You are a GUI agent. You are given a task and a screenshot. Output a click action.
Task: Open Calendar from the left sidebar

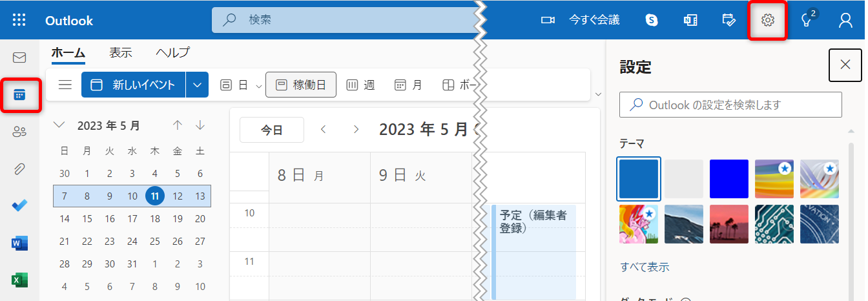point(19,96)
